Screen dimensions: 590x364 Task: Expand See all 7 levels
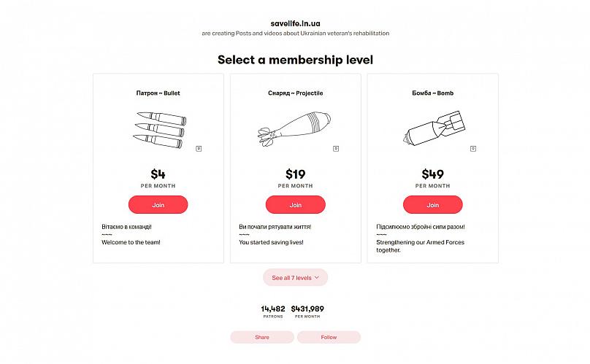tap(296, 277)
